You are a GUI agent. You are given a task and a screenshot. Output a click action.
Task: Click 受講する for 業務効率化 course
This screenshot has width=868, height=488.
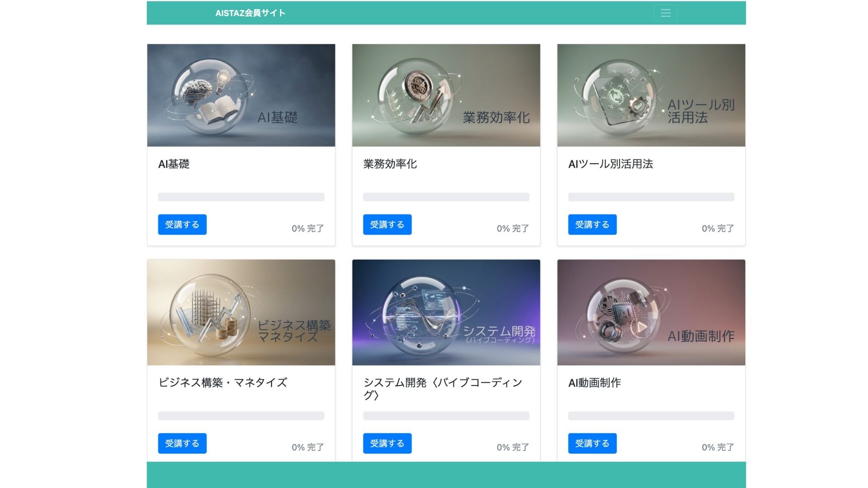(x=387, y=225)
